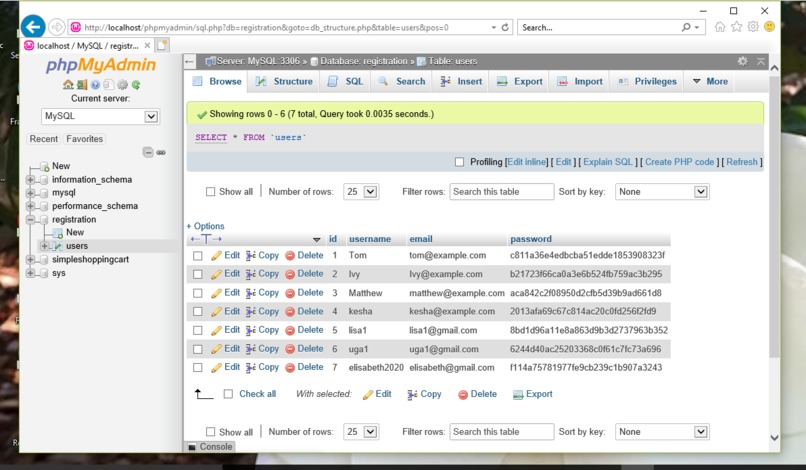Open top Sort by key dropdown

pyautogui.click(x=663, y=192)
